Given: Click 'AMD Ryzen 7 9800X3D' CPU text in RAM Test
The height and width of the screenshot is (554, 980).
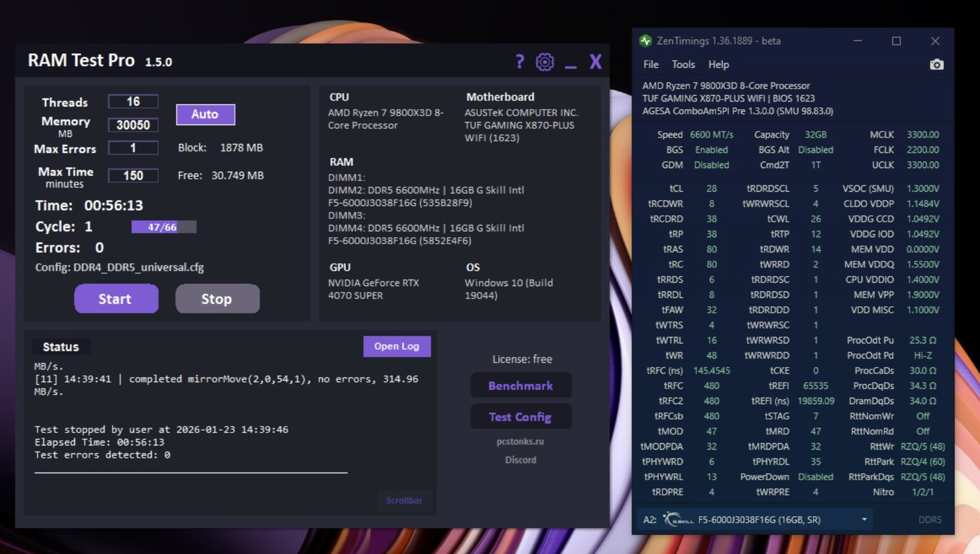Looking at the screenshot, I should pyautogui.click(x=386, y=119).
